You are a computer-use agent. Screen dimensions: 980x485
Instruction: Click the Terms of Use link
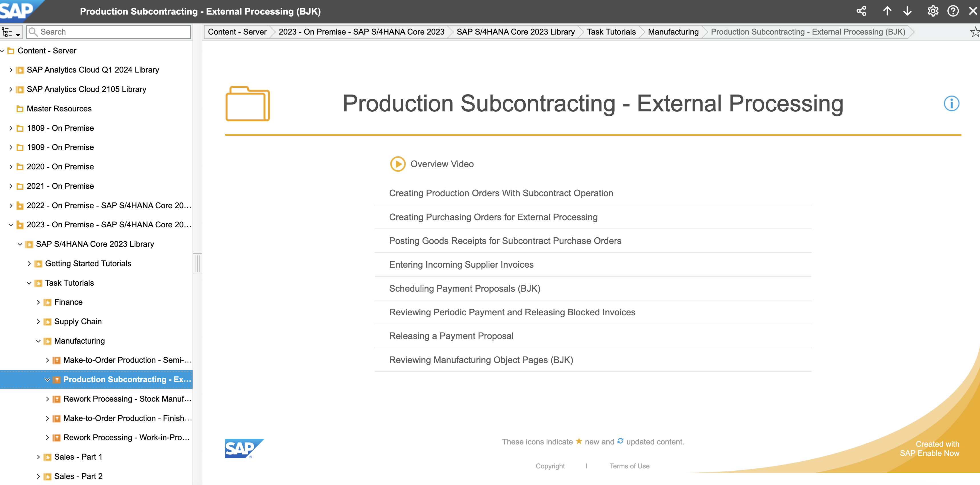(629, 466)
